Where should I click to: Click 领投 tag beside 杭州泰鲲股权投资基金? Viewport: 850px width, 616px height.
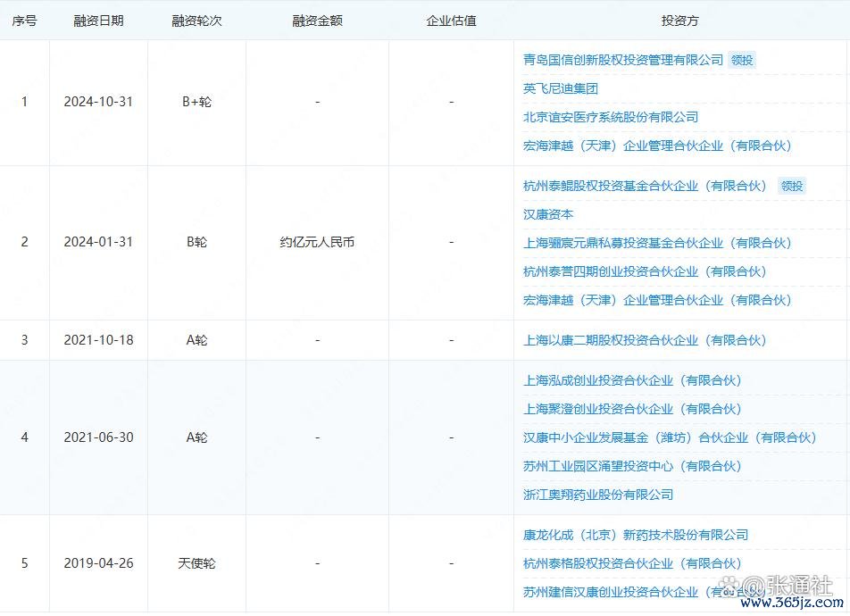(x=791, y=186)
